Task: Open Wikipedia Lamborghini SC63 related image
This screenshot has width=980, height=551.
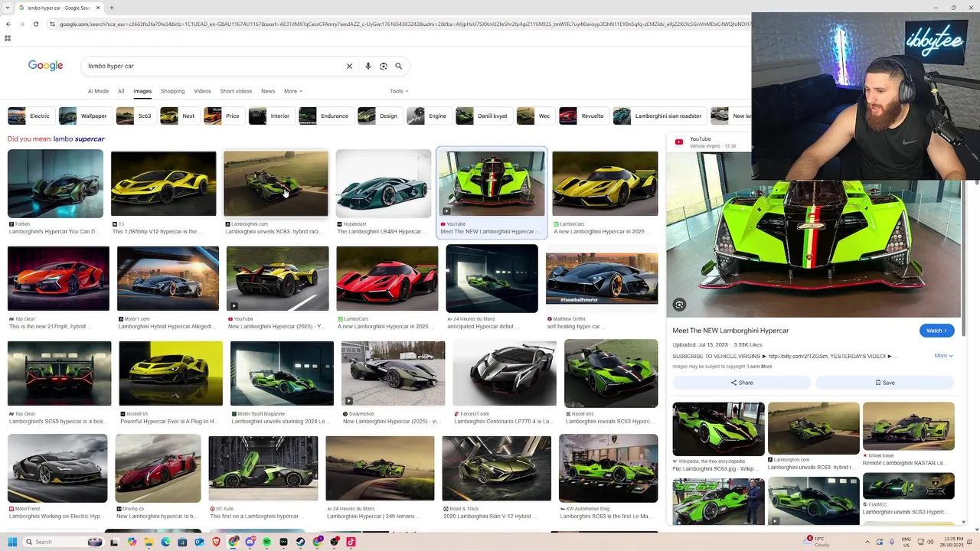Action: 718,429
